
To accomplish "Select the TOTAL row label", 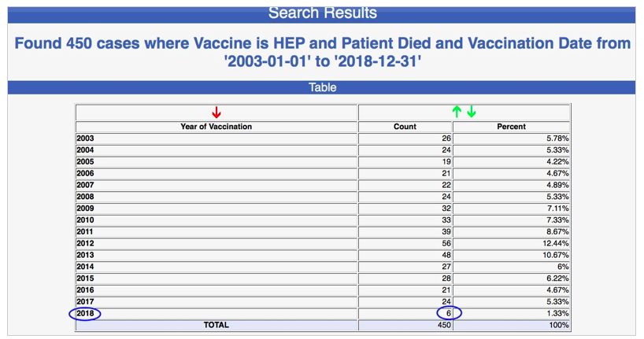I will click(x=217, y=325).
